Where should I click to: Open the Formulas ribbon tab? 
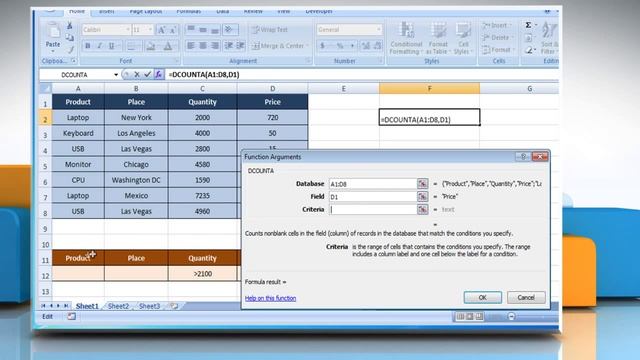click(189, 11)
